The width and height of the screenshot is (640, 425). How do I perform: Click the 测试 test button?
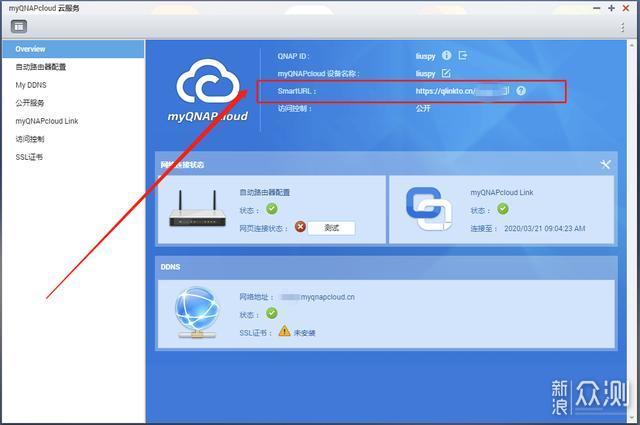coord(331,228)
